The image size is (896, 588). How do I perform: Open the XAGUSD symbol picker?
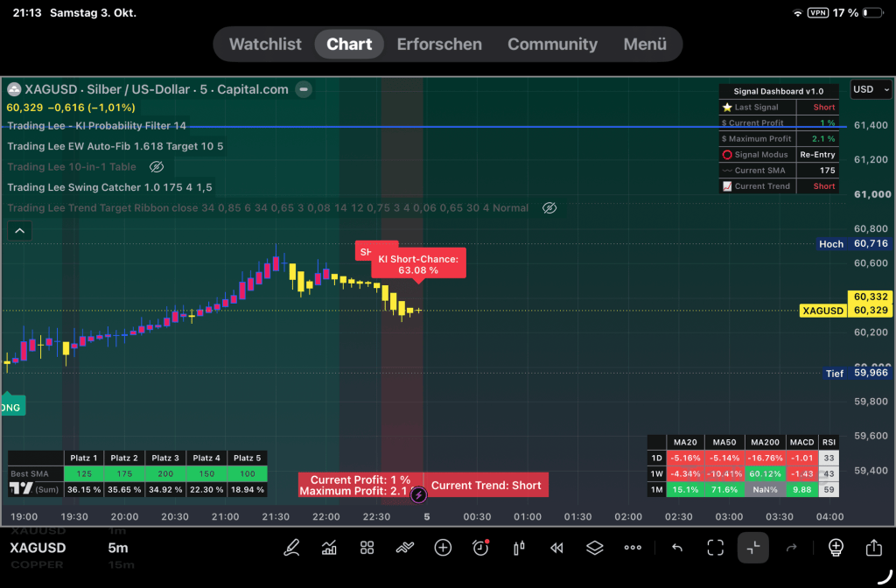38,548
